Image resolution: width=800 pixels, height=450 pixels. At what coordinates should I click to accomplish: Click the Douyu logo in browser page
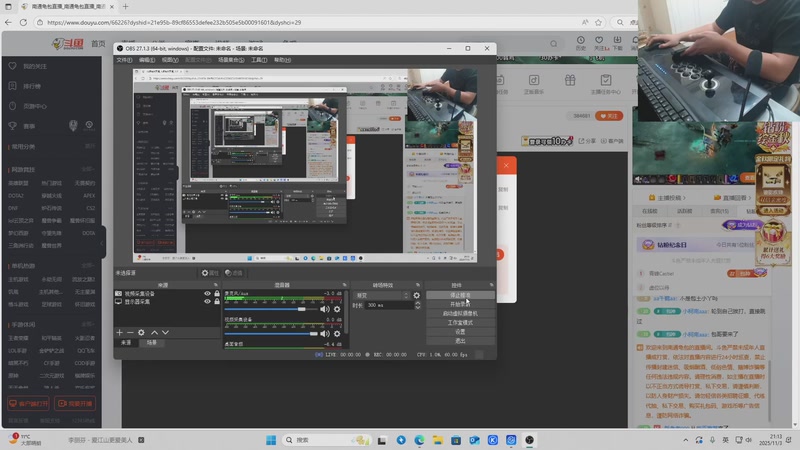(x=67, y=44)
